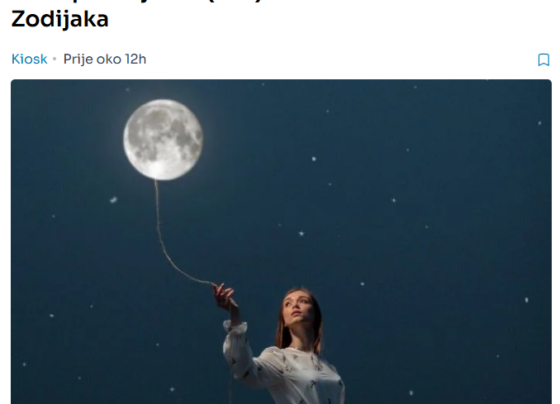The height and width of the screenshot is (404, 560).
Task: Click the headline word Zodijaka
Action: [x=60, y=19]
